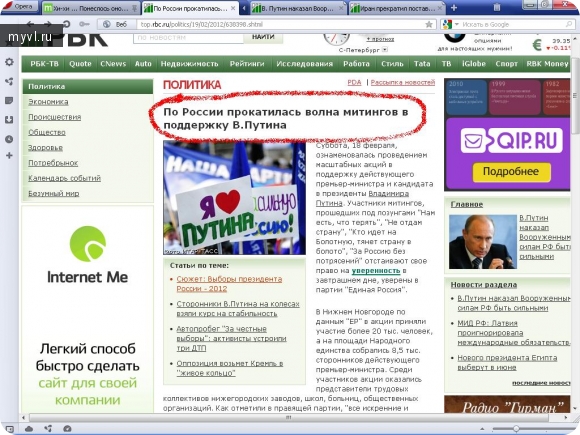
Task: Switch to the 'Хи-хи ... Понеслось оно' tab
Action: coord(90,8)
